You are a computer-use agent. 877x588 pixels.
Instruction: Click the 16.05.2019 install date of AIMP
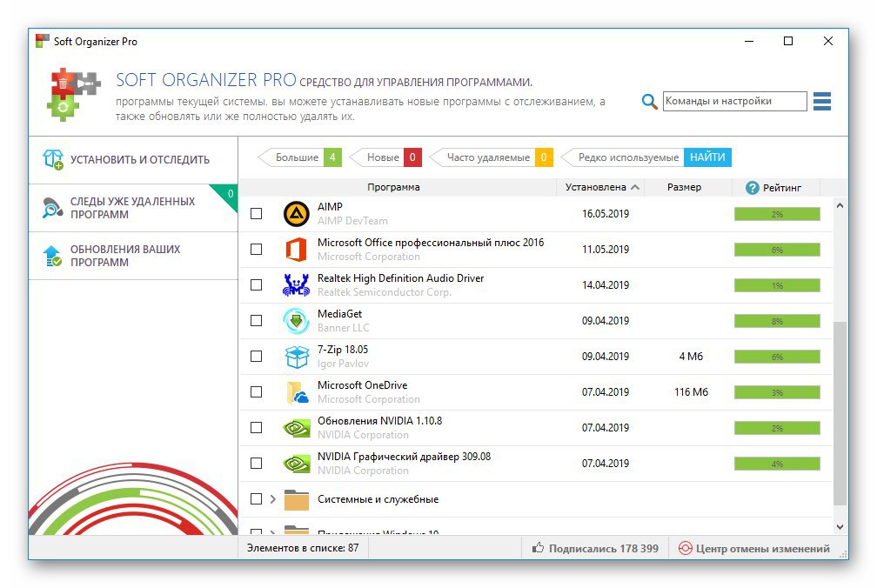coord(606,214)
